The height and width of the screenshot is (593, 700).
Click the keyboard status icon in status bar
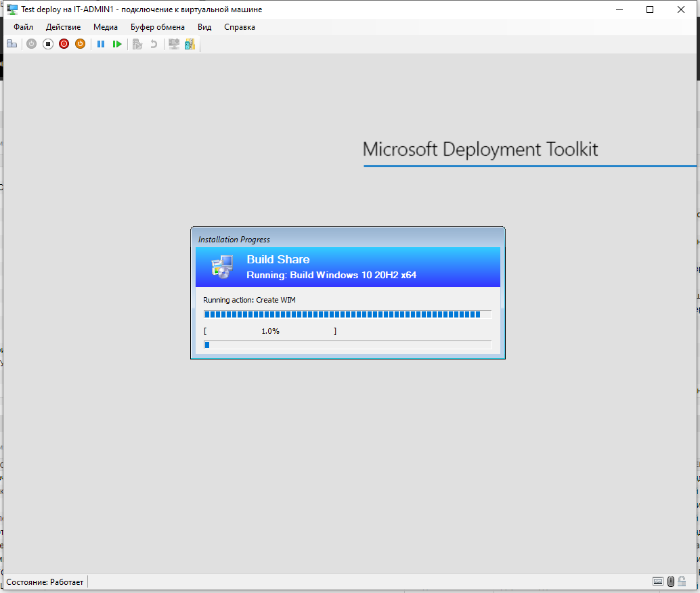pyautogui.click(x=657, y=581)
